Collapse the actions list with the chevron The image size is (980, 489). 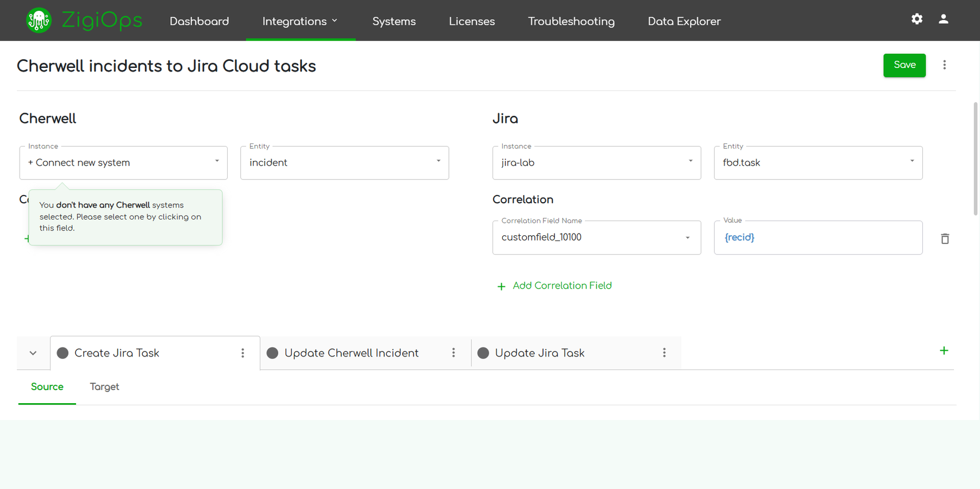pos(33,353)
